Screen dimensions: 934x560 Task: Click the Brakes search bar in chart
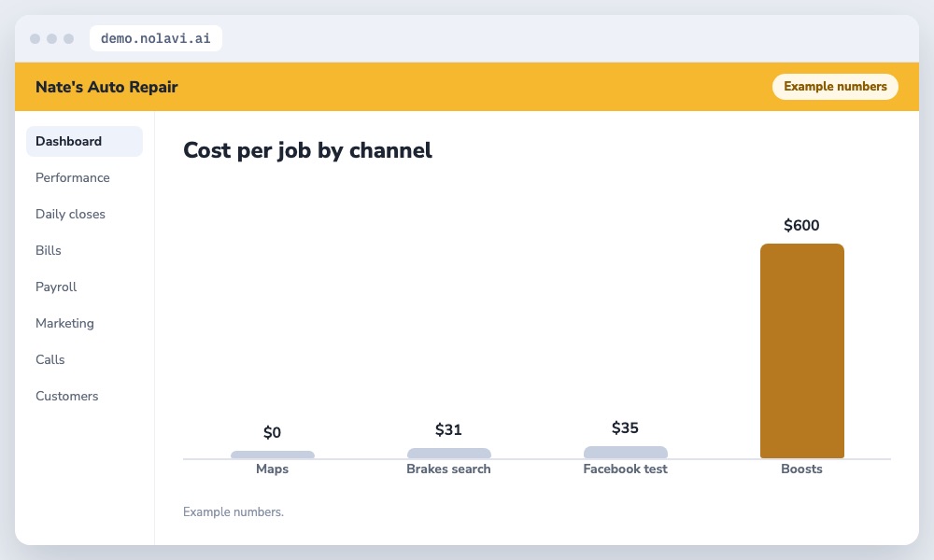click(448, 454)
